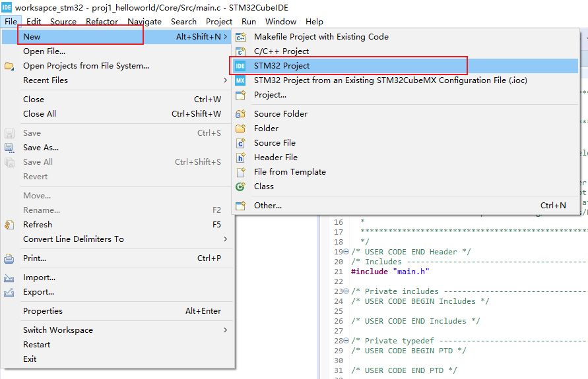Click Close in the File menu
The height and width of the screenshot is (379, 588).
[x=116, y=100]
